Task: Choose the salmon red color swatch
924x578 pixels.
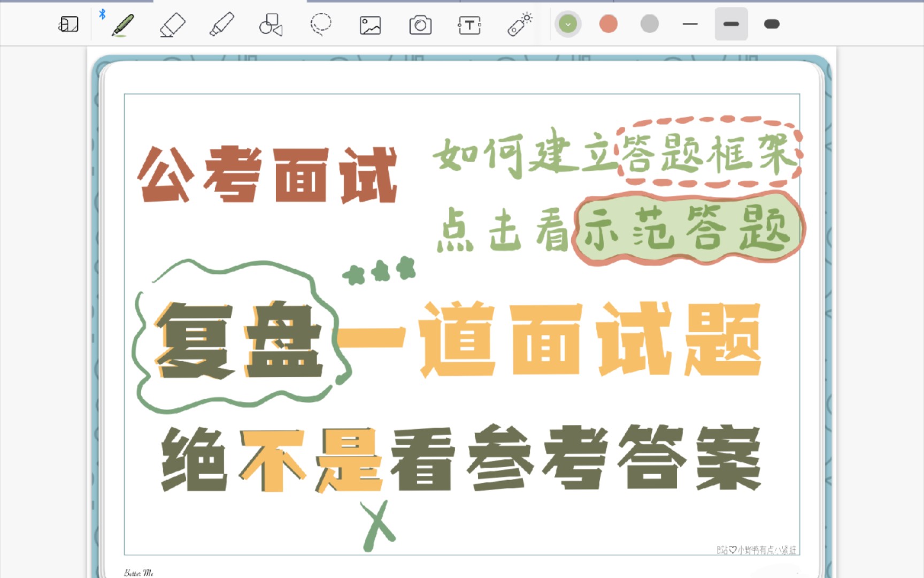Action: tap(609, 24)
